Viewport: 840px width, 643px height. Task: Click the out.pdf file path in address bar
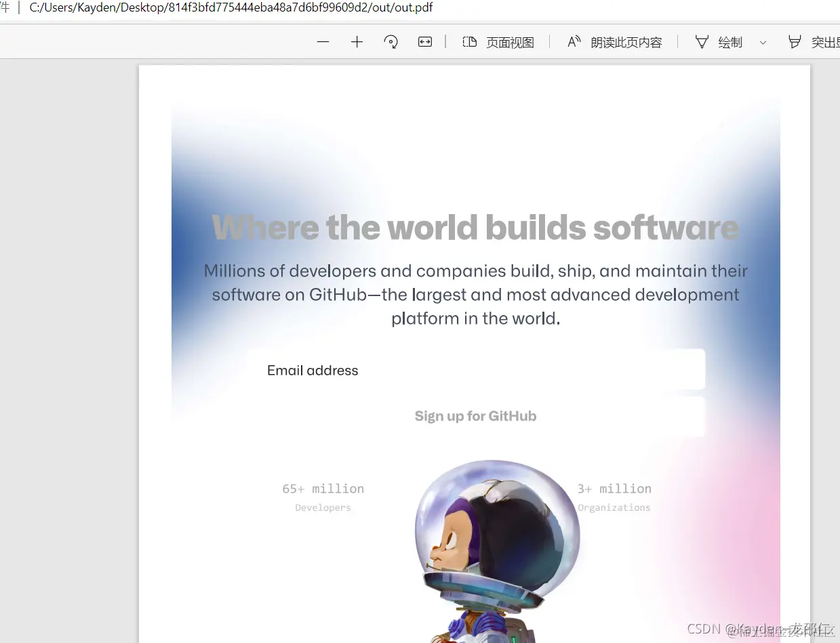231,8
